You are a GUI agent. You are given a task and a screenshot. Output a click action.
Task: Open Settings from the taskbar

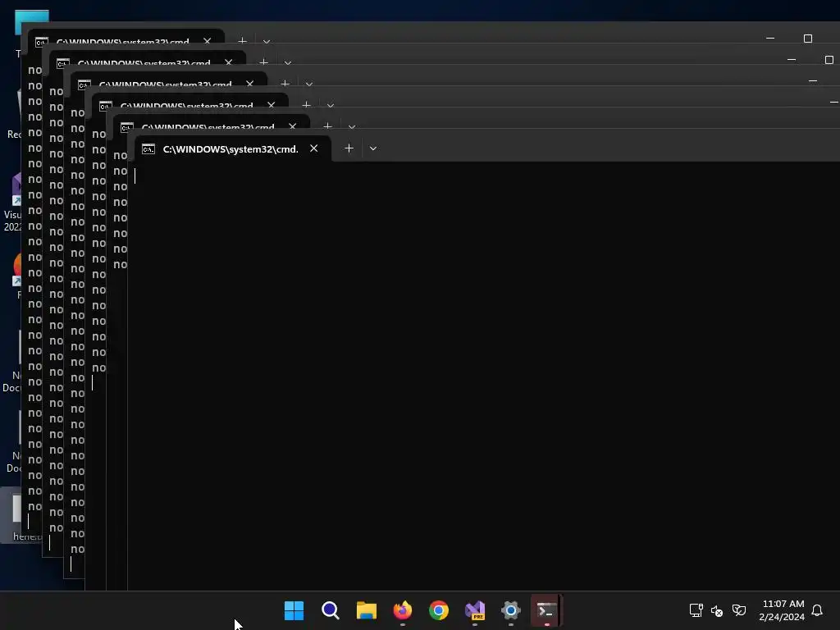coord(511,610)
